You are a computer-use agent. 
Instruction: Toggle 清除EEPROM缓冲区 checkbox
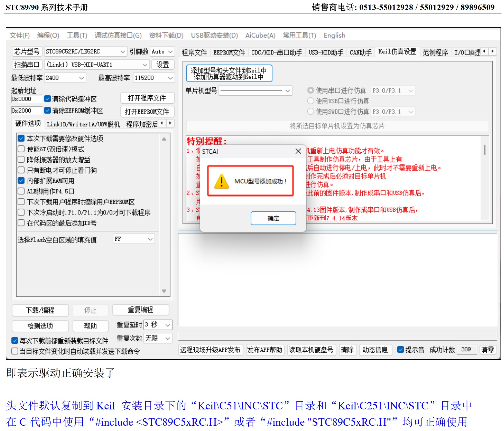coord(47,110)
